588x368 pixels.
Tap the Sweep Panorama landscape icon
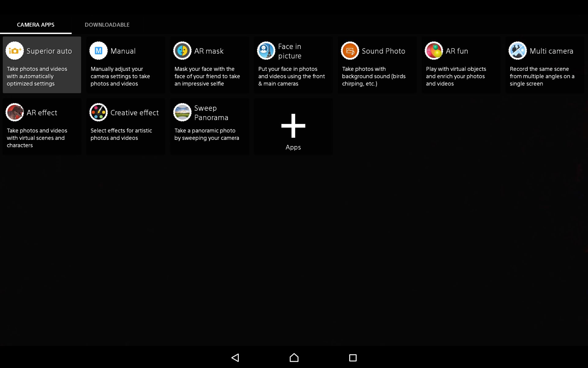click(182, 112)
